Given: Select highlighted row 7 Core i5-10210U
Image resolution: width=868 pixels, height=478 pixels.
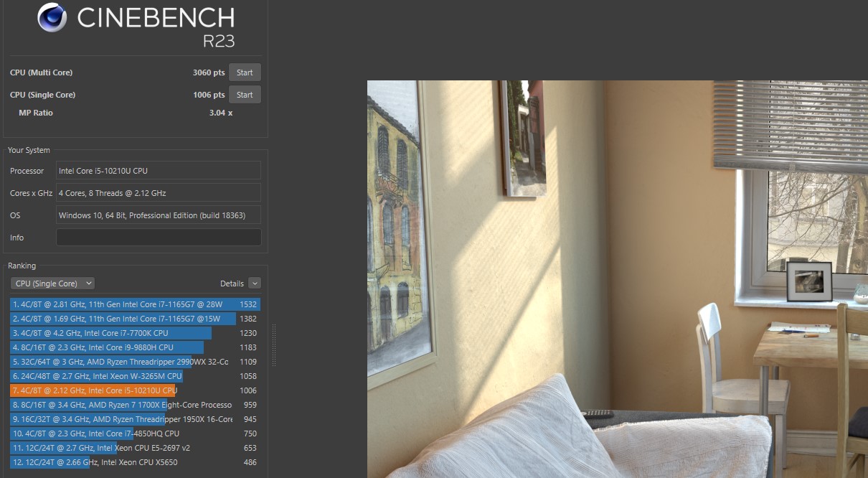Looking at the screenshot, I should click(x=135, y=390).
